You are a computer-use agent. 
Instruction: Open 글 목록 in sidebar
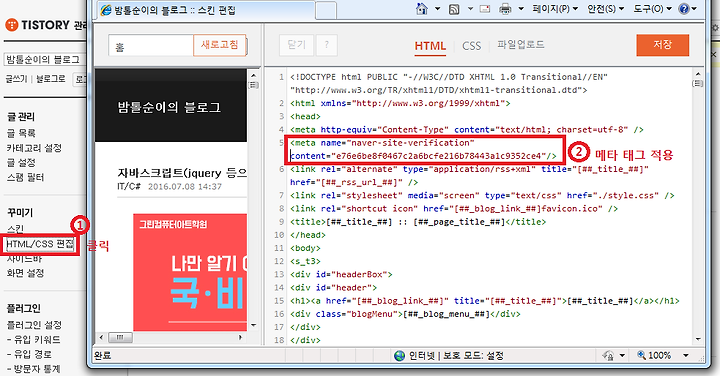click(21, 133)
